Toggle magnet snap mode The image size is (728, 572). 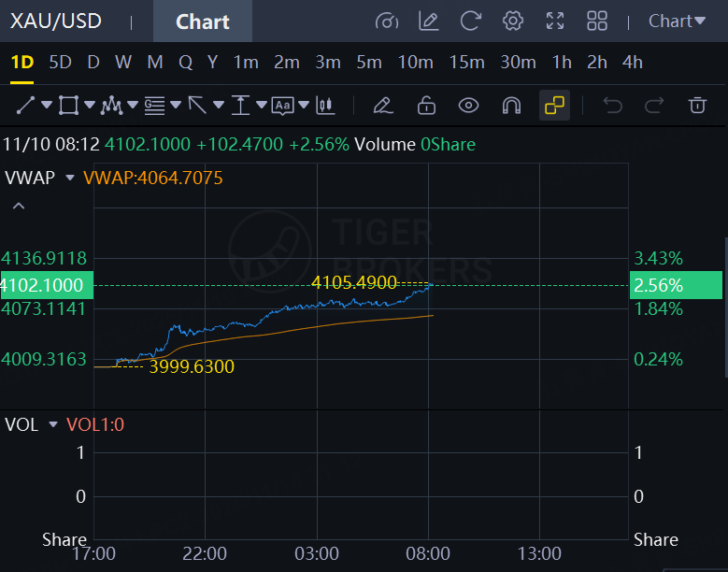point(511,106)
